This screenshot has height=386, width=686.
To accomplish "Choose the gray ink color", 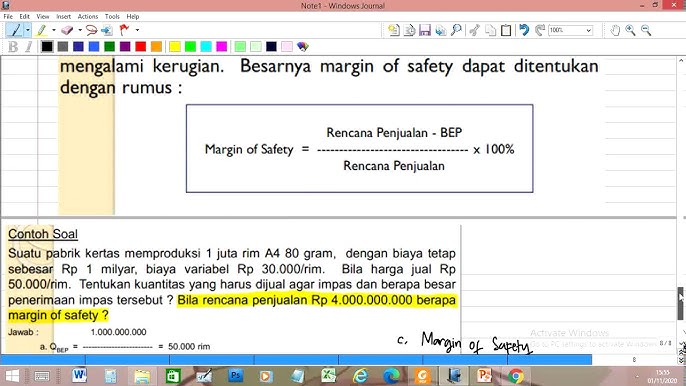I will coord(63,46).
